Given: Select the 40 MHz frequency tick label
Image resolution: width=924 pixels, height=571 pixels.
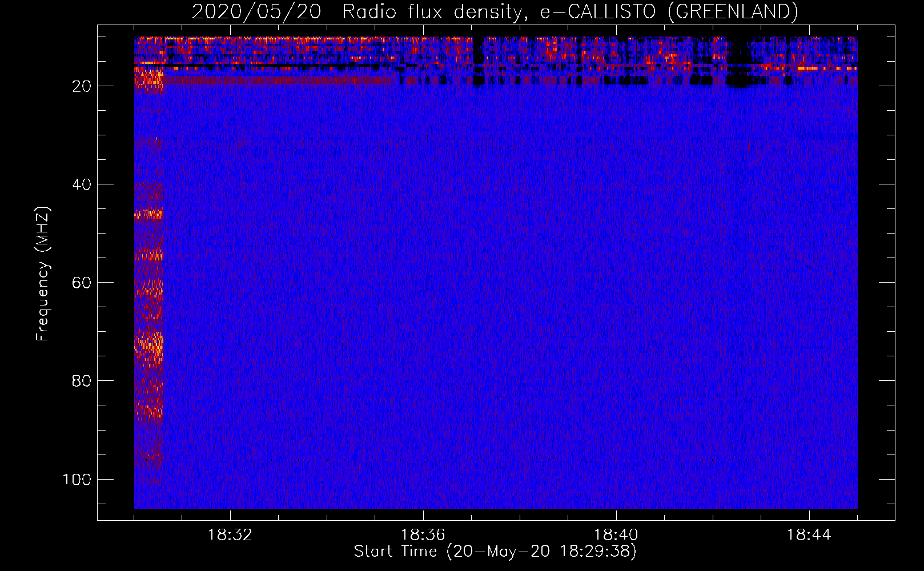Looking at the screenshot, I should point(82,184).
